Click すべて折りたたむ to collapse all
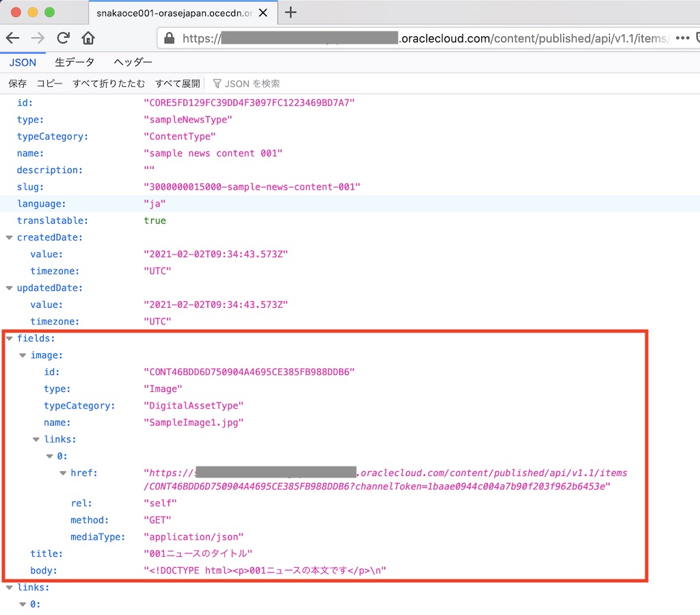 109,83
